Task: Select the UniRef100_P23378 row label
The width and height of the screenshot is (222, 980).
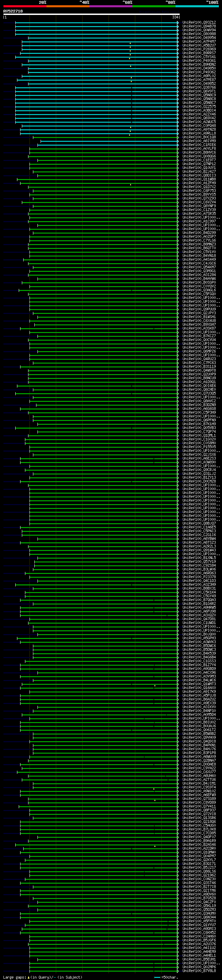Action: tap(199, 577)
